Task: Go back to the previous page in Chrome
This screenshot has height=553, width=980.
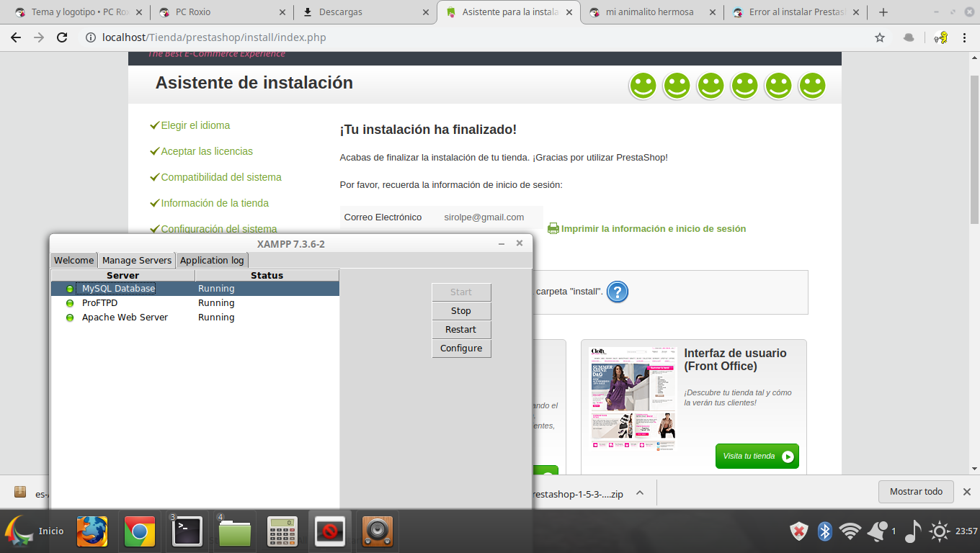Action: click(16, 37)
